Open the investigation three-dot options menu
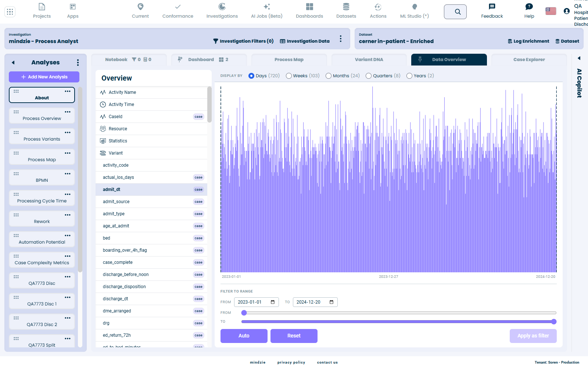This screenshot has height=368, width=588. [x=341, y=39]
